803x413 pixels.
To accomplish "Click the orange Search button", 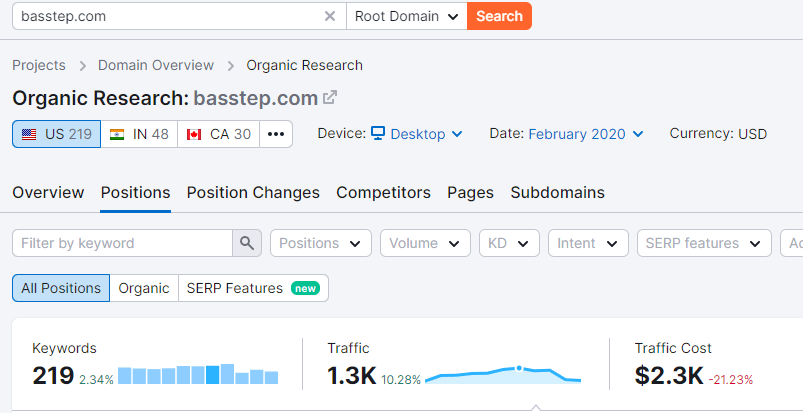I will pyautogui.click(x=499, y=16).
